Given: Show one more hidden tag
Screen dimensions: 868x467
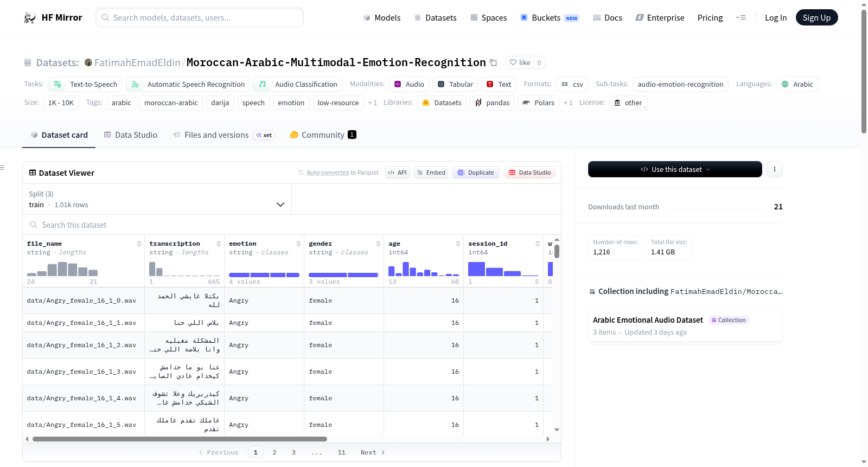Looking at the screenshot, I should [x=372, y=103].
